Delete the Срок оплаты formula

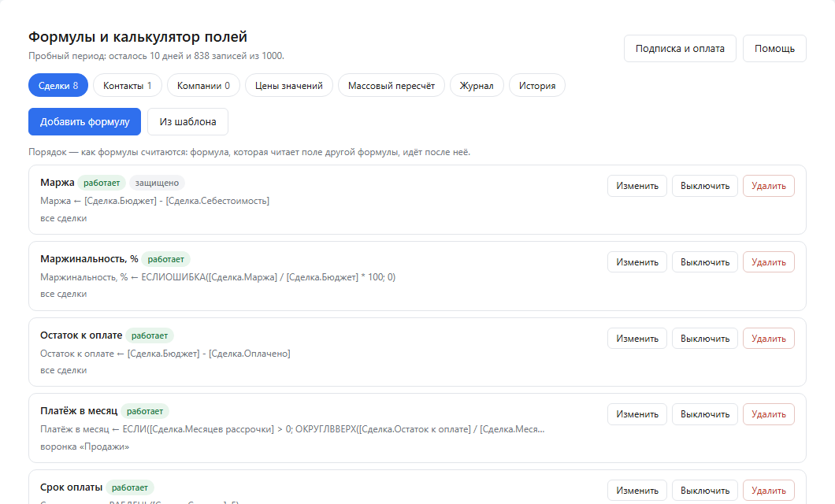coord(769,491)
